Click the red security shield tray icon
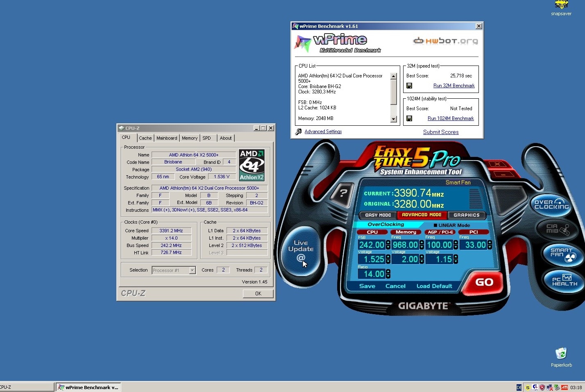This screenshot has height=392, width=585. (542, 387)
